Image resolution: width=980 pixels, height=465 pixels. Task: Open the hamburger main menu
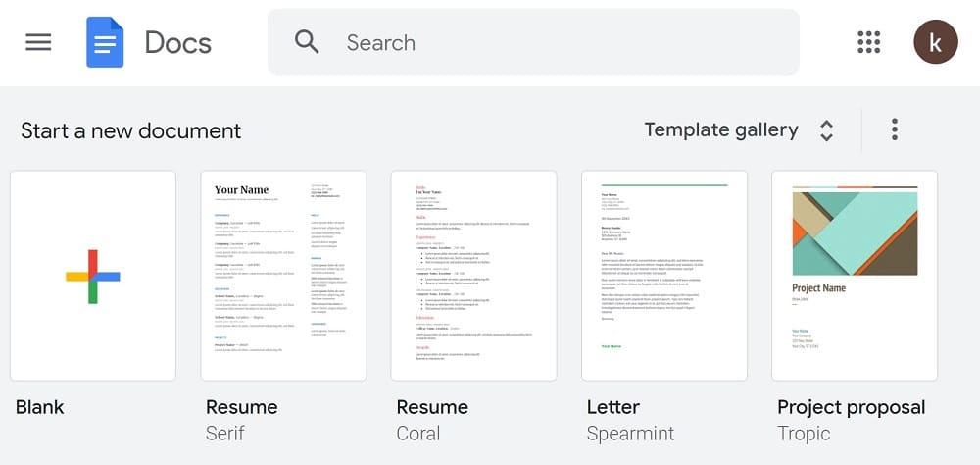[38, 42]
